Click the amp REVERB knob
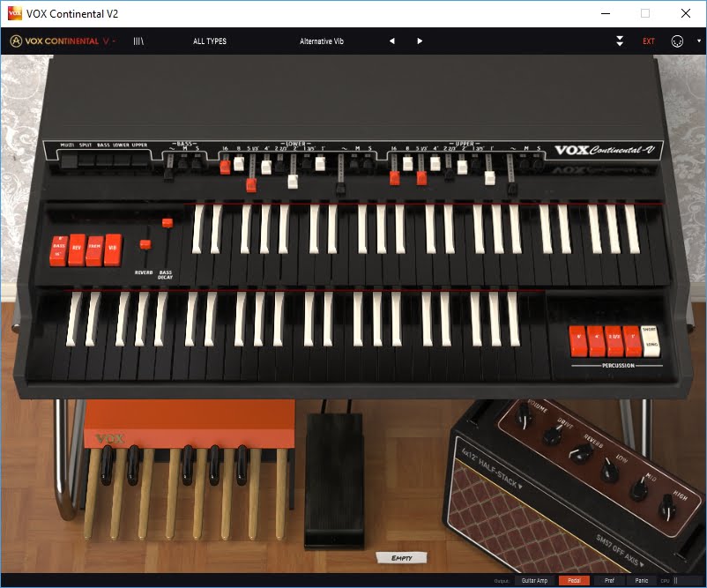This screenshot has height=588, width=707. point(581,452)
